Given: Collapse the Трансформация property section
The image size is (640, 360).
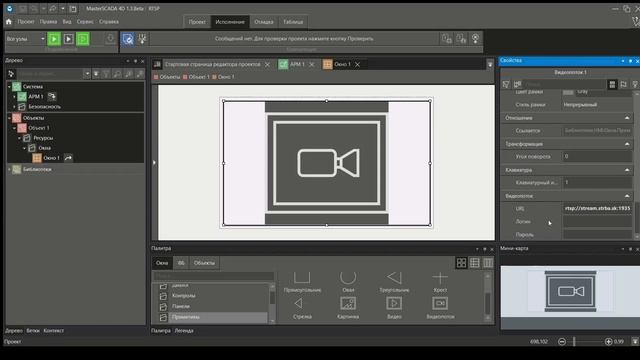Looking at the screenshot, I should click(x=627, y=144).
